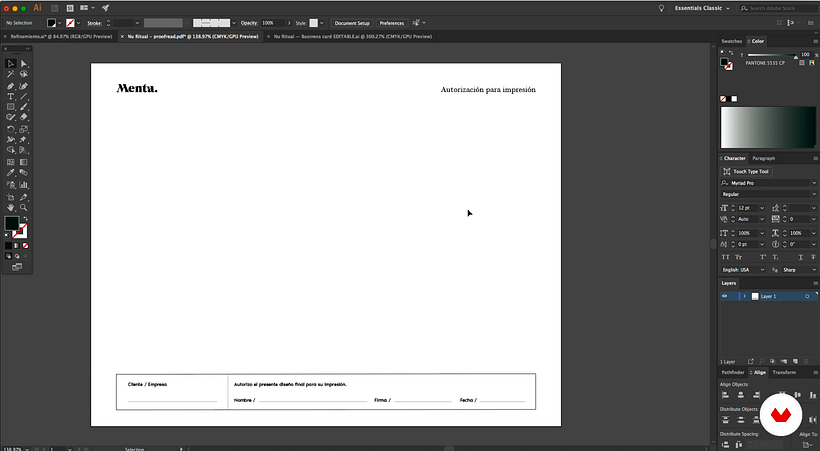This screenshot has height=451, width=820.
Task: Select the Gradient tool
Action: pyautogui.click(x=24, y=162)
